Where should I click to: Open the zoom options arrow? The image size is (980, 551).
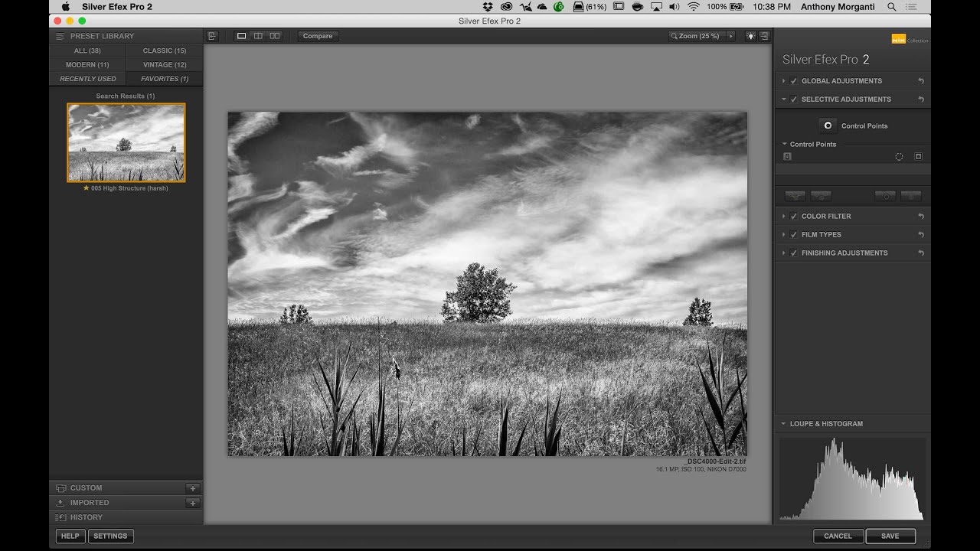point(730,36)
